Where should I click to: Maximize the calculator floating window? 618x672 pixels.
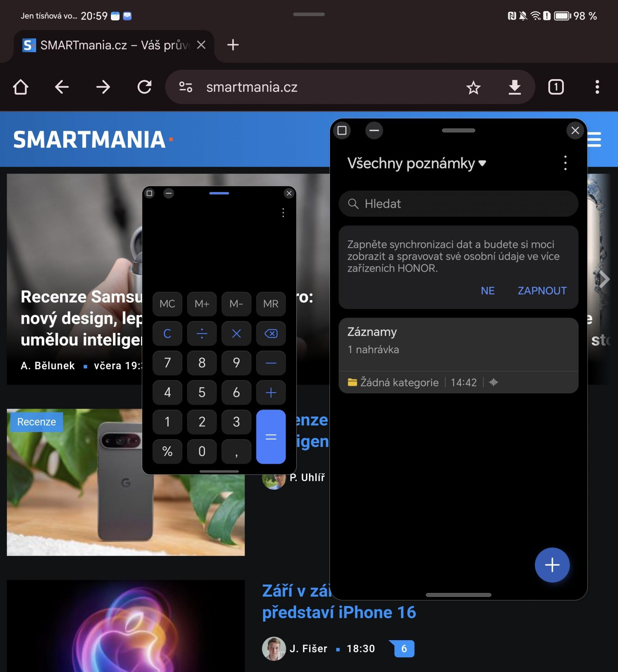[x=149, y=193]
